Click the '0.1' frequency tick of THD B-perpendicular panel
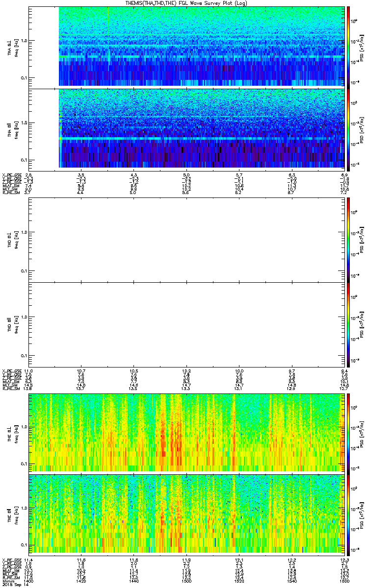This screenshot has height=588, width=368. pos(25,270)
